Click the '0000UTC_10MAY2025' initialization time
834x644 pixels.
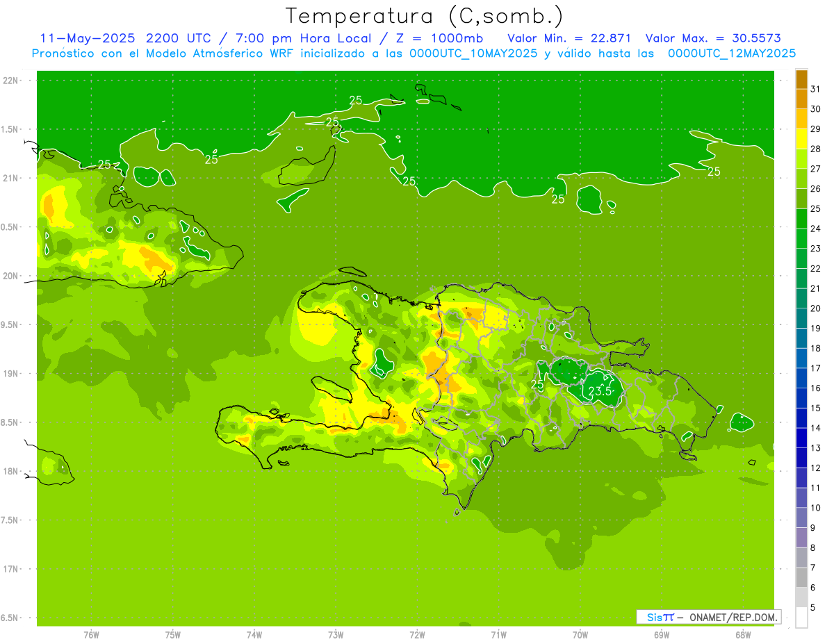click(x=474, y=53)
